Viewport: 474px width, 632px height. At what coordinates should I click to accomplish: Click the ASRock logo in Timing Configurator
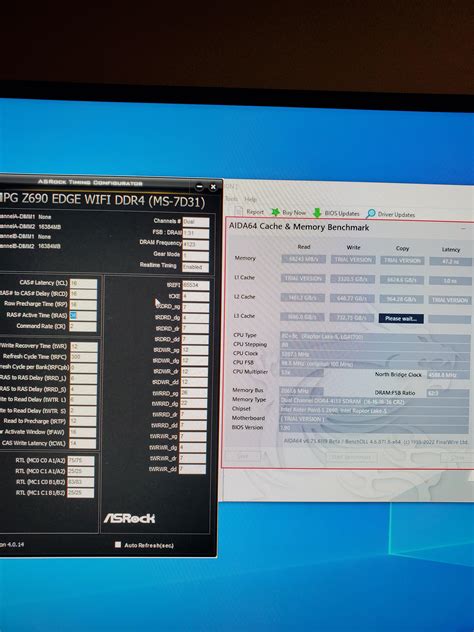[x=129, y=518]
